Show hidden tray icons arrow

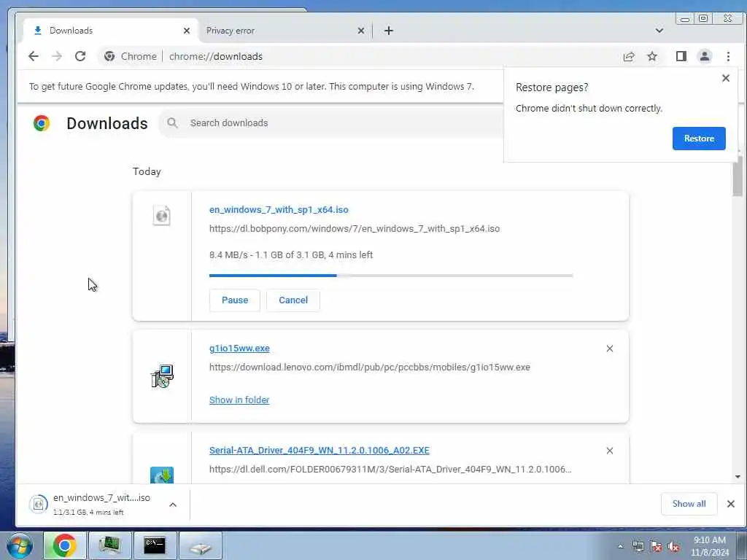coord(620,547)
